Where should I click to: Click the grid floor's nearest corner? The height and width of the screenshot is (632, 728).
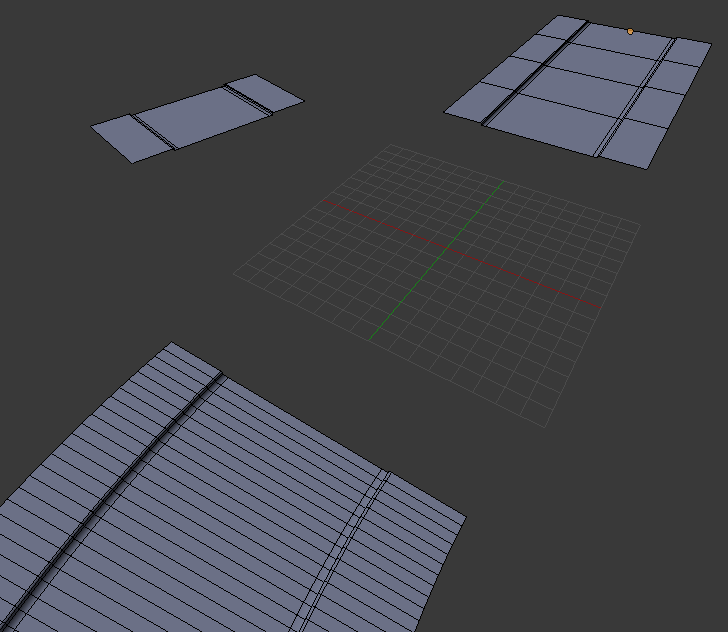pyautogui.click(x=545, y=426)
